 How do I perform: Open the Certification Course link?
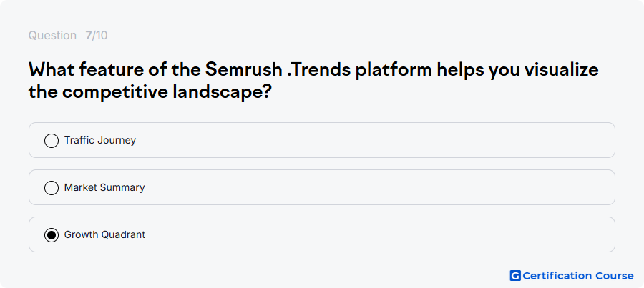[572, 276]
